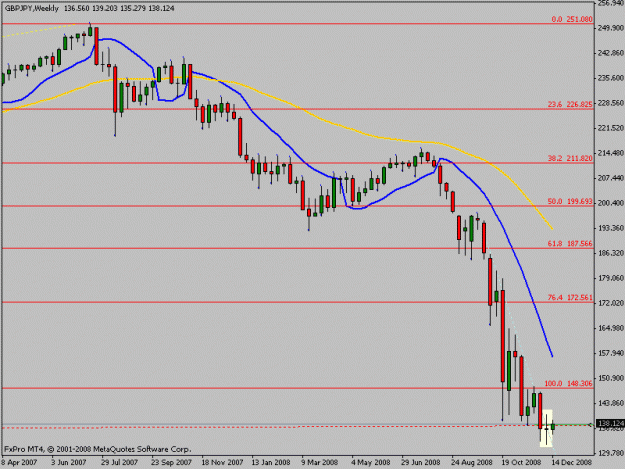Click the current price tag 138.124
Image resolution: width=625 pixels, height=469 pixels.
(610, 423)
